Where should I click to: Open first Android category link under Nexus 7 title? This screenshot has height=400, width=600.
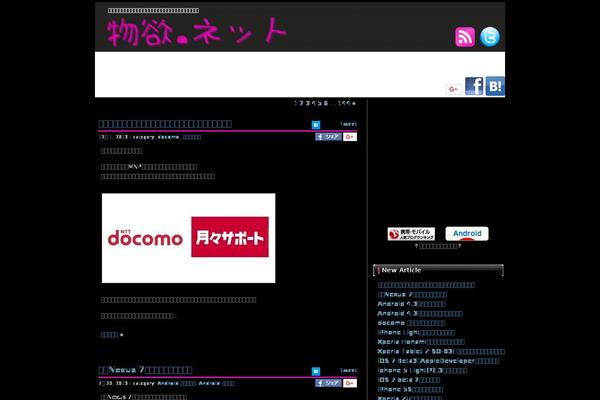tap(176, 384)
